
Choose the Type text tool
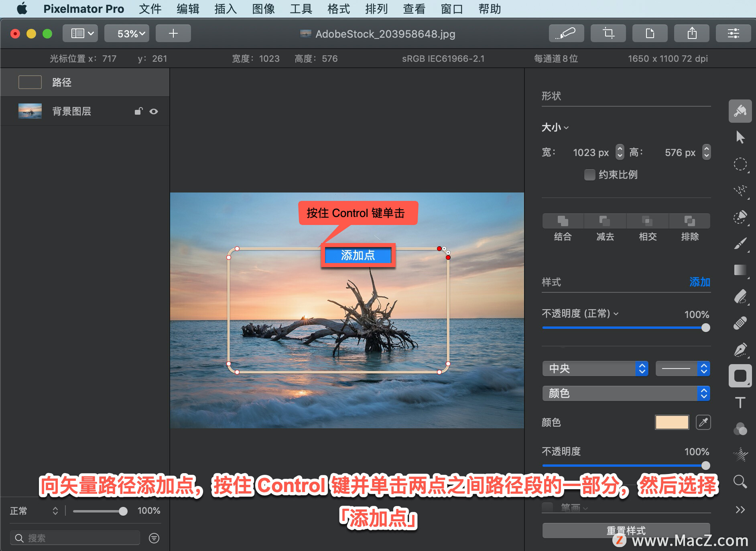coord(740,402)
